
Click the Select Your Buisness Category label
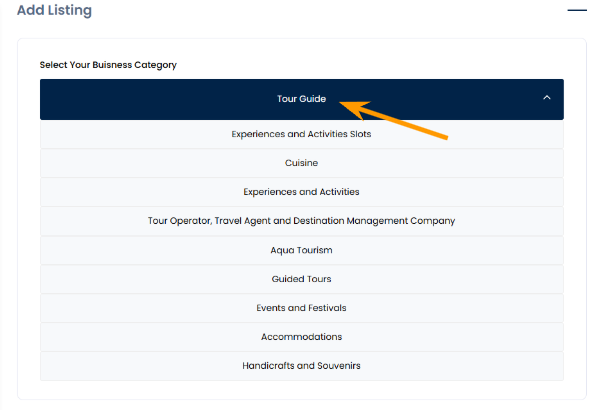pos(108,65)
